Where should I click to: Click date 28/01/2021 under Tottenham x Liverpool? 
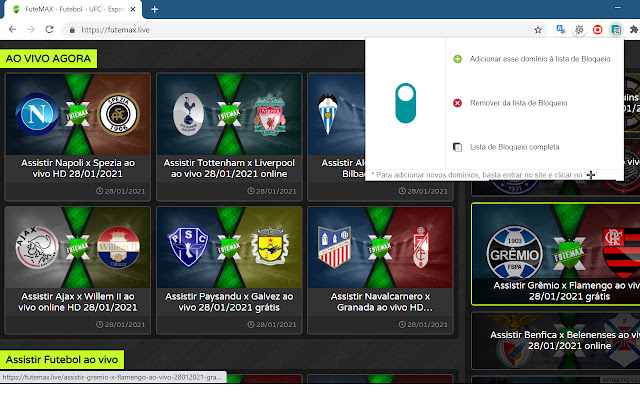pyautogui.click(x=272, y=191)
